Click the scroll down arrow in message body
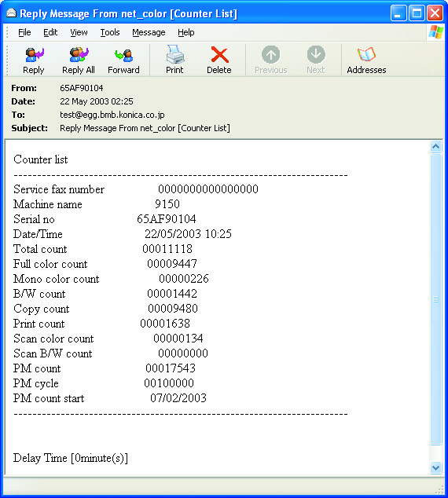The image size is (448, 498). 436,467
